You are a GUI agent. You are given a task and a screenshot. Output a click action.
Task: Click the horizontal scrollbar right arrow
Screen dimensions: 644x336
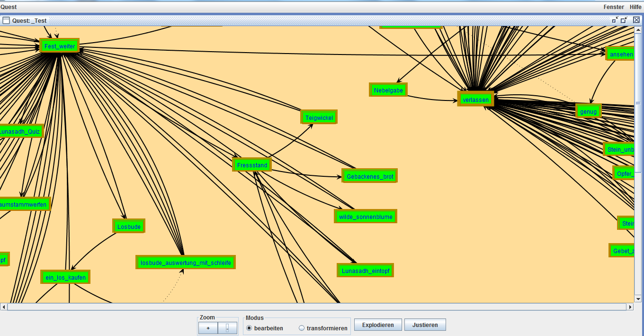(630, 307)
